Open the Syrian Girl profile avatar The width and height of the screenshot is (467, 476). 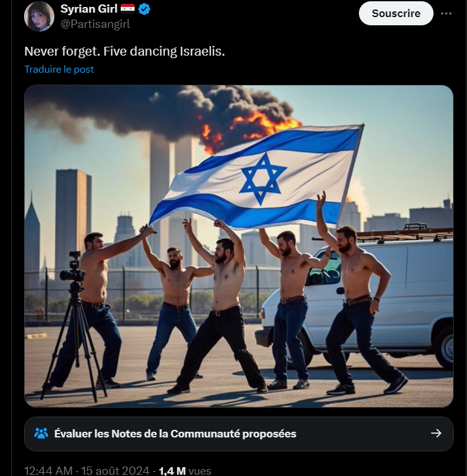click(x=39, y=16)
